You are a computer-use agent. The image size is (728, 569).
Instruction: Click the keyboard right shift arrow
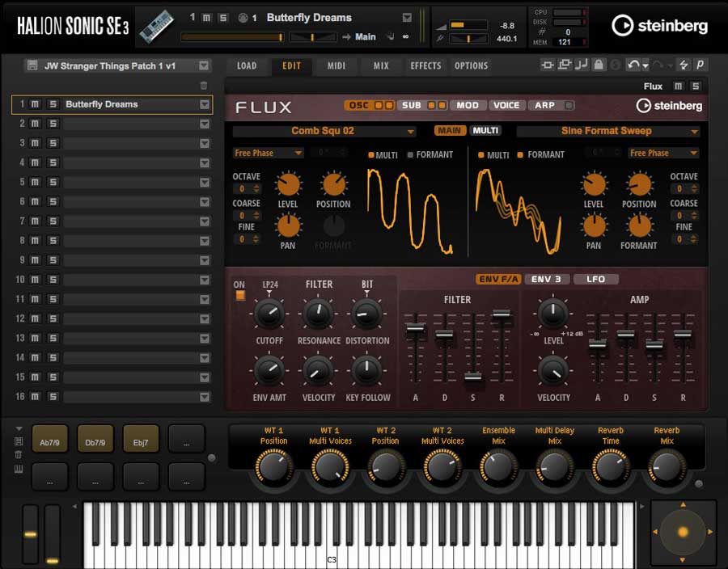pos(642,507)
